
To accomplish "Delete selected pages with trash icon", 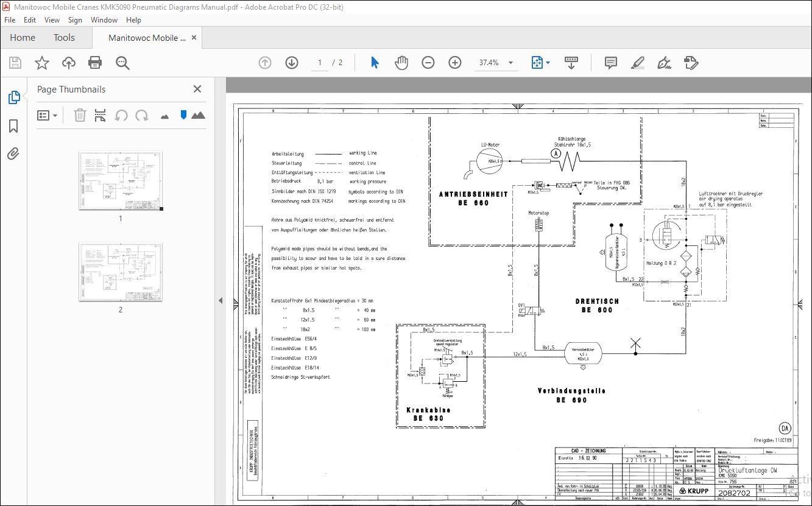I will pos(80,115).
